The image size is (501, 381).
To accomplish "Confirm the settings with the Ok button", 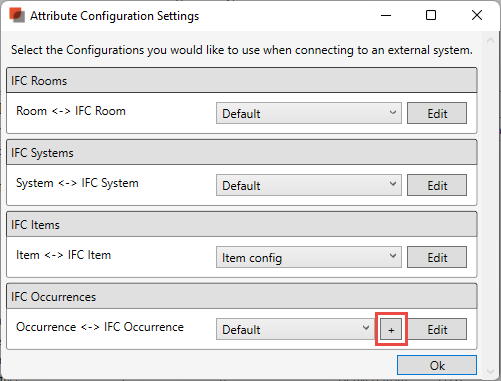I will coord(437,365).
